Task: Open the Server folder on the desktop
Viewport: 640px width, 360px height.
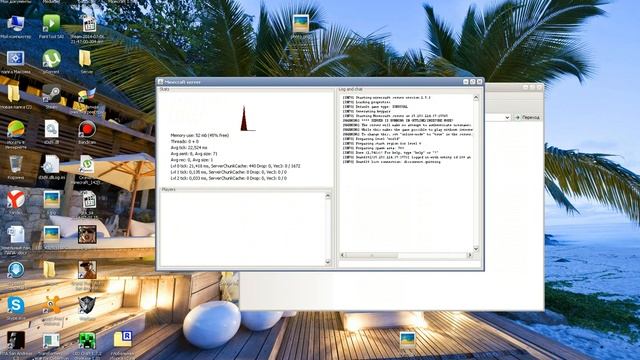Action: coord(86,59)
